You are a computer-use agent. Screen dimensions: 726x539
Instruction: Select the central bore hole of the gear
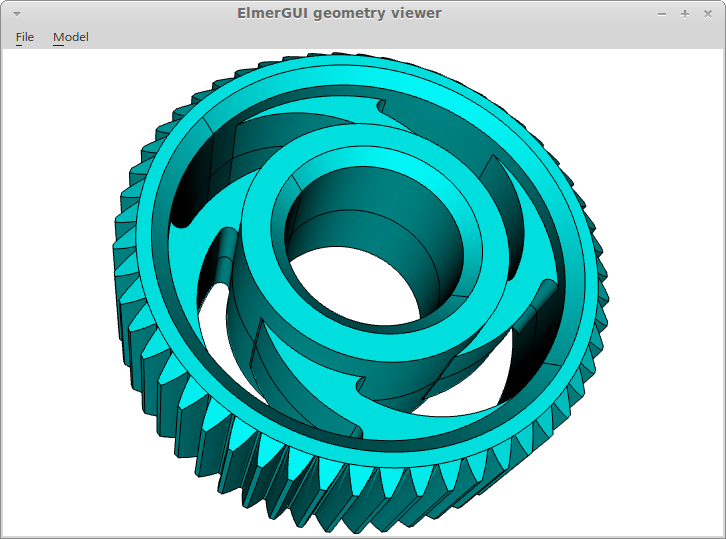(353, 285)
